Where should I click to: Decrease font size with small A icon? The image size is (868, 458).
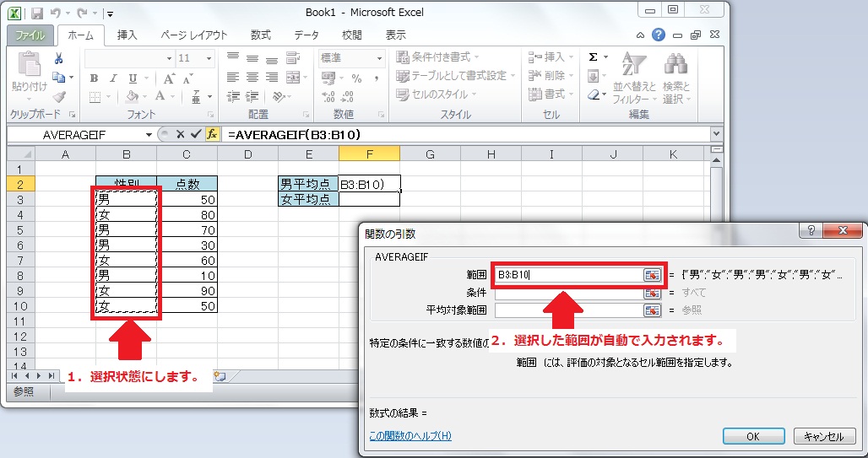click(x=188, y=78)
